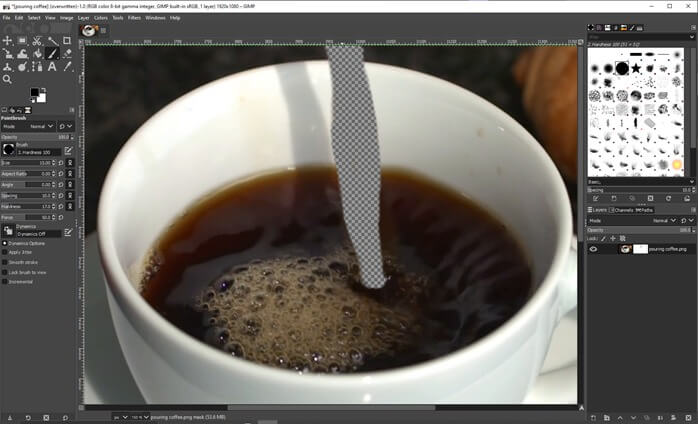Choose the star shaped brush in brush grid
The image size is (698, 424).
636,68
